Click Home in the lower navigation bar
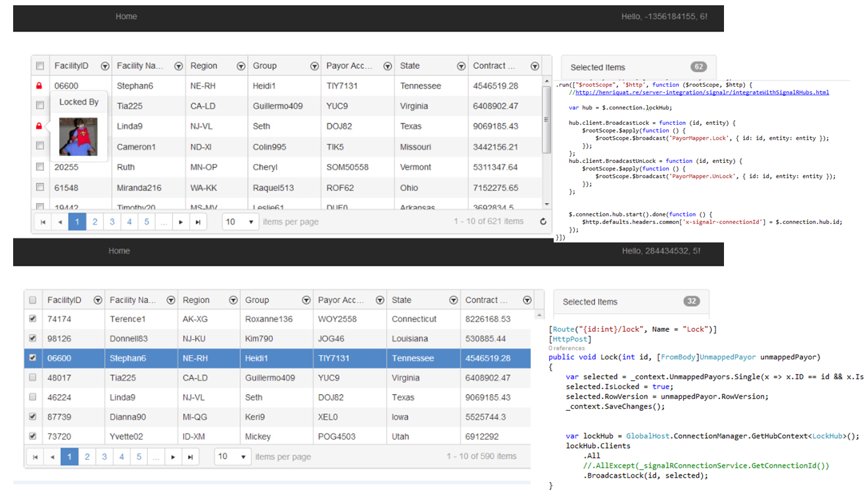 (x=119, y=251)
